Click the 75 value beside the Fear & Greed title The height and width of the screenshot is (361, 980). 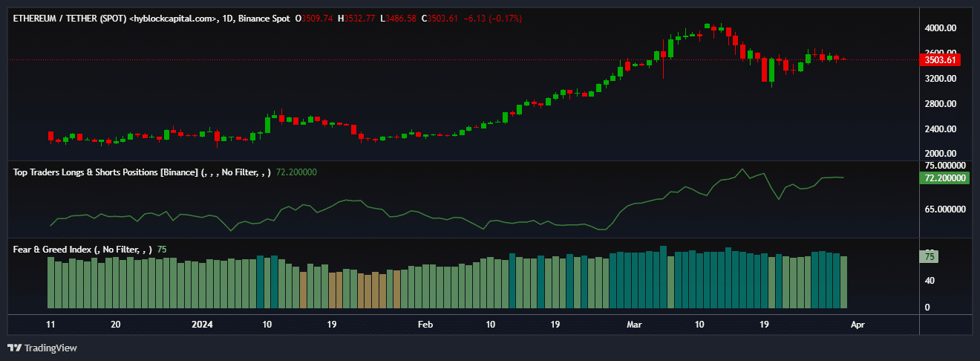coord(162,250)
